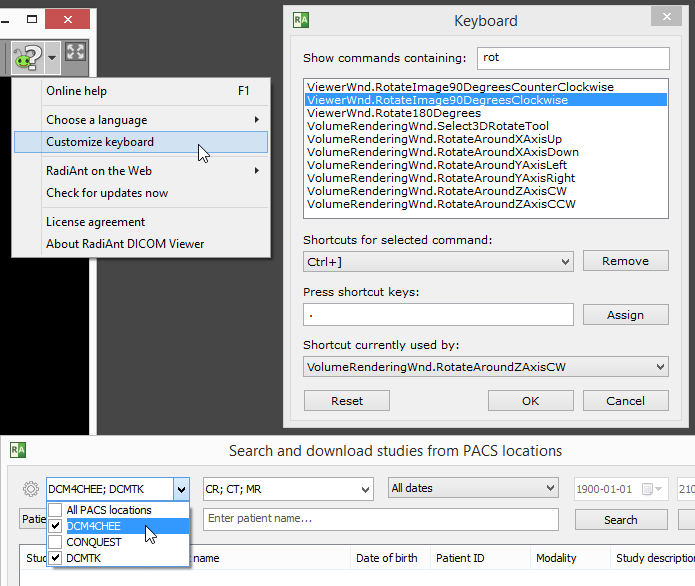Select RotateAroundZAxisCCW command
The image size is (695, 586).
click(x=486, y=204)
